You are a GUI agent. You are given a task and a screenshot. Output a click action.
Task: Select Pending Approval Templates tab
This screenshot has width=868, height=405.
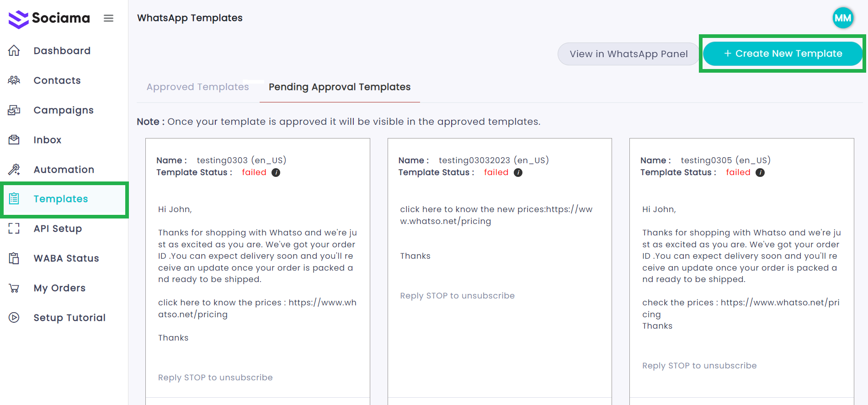coord(340,87)
